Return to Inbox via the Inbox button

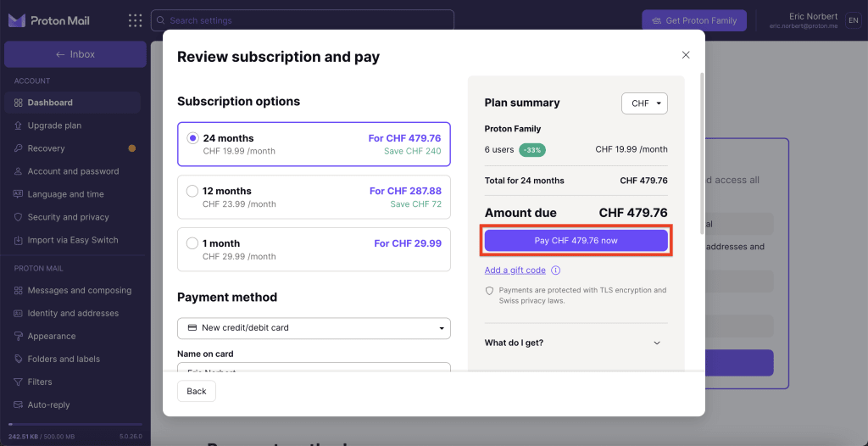tap(75, 54)
